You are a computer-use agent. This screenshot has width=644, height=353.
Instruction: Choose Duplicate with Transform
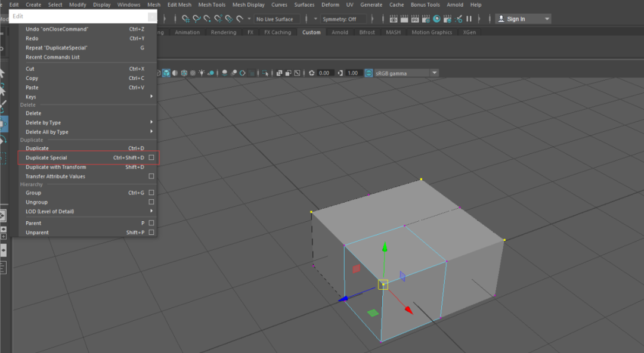[88, 167]
